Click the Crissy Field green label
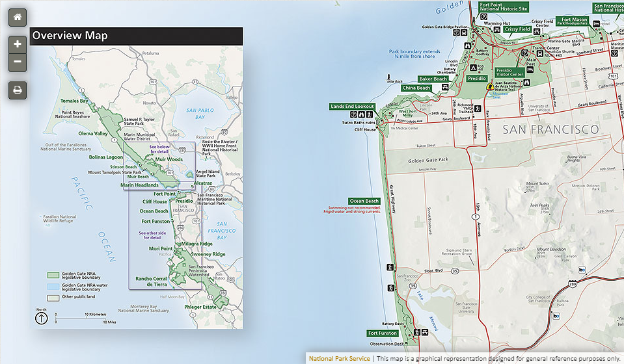This screenshot has width=624, height=364. pyautogui.click(x=517, y=29)
